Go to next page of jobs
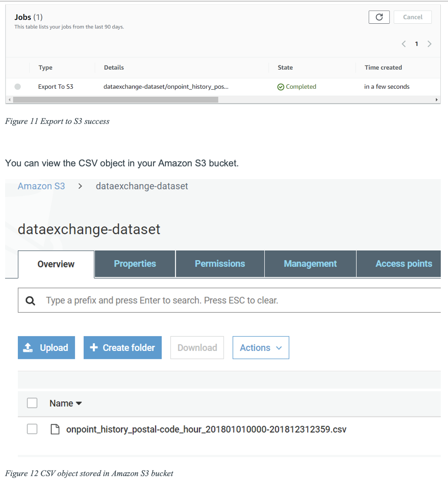Image resolution: width=448 pixels, height=499 pixels. pos(429,44)
